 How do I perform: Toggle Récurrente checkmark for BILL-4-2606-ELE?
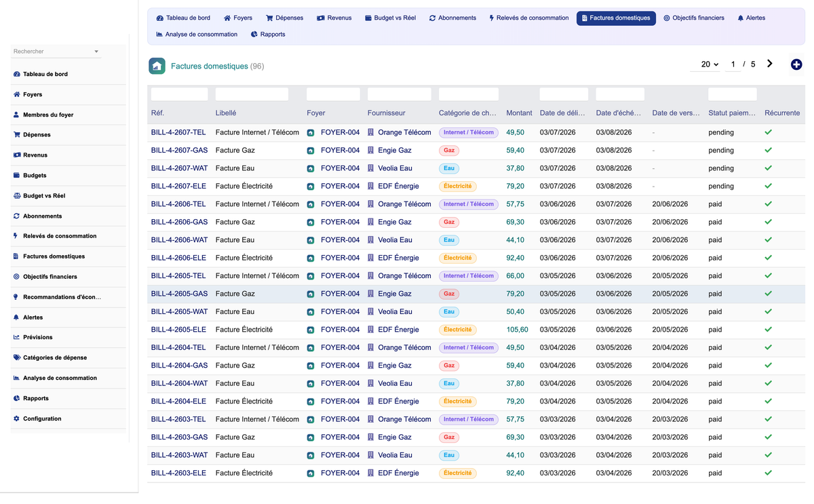pos(768,258)
